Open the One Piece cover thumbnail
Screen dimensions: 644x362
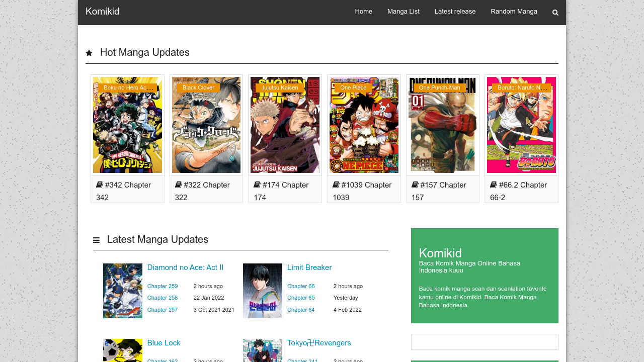click(364, 125)
